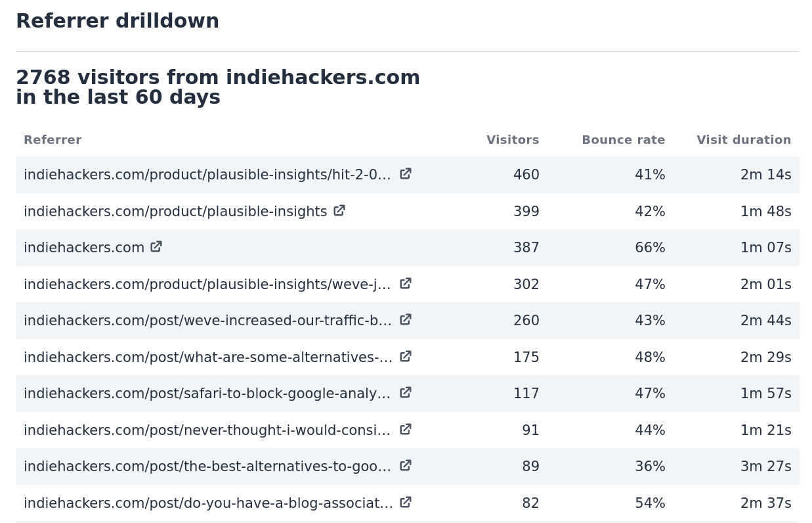The width and height of the screenshot is (812, 523).
Task: Open external link for what-are-some-alternatives post
Action: (405, 356)
